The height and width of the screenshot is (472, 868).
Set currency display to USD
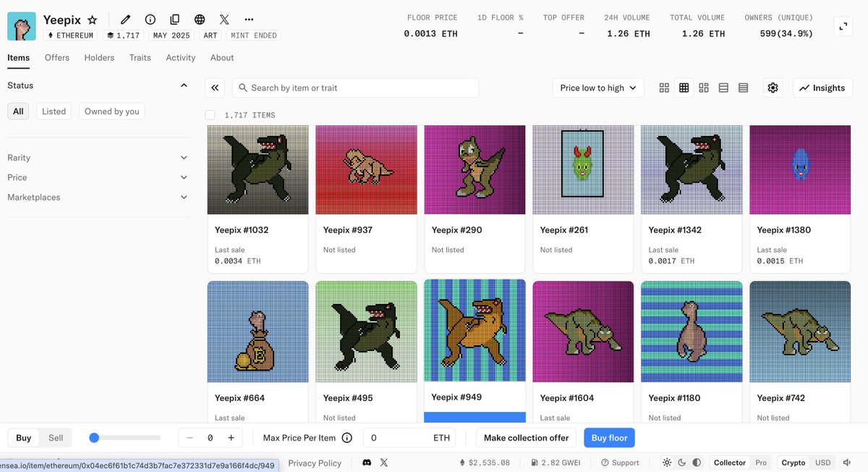(823, 463)
